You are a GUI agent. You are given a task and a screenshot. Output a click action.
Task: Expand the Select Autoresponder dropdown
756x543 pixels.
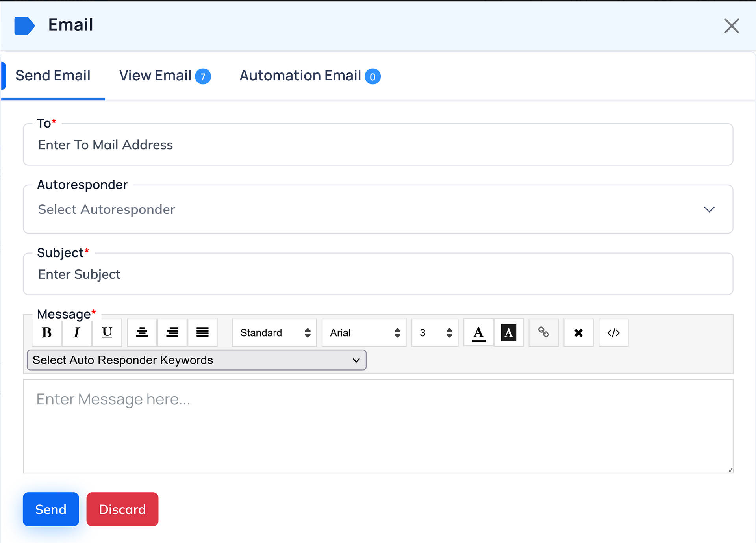click(378, 209)
